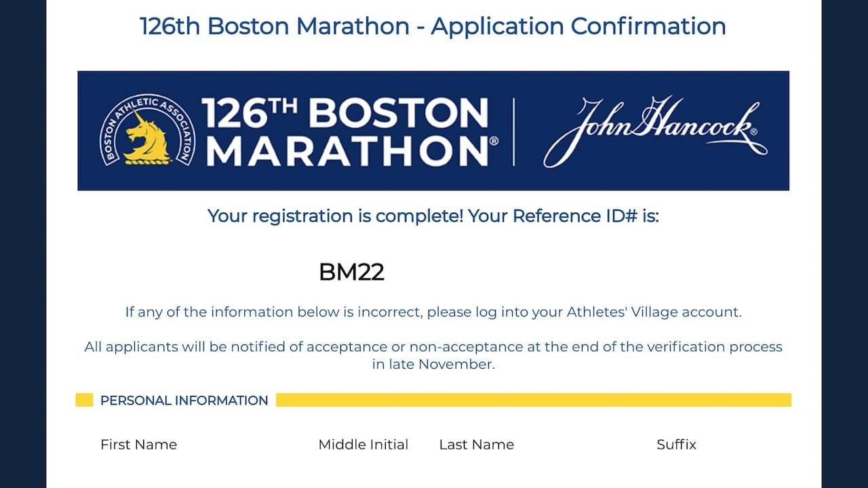Click the PERSONAL INFORMATION section header
The height and width of the screenshot is (488, 868).
[184, 401]
